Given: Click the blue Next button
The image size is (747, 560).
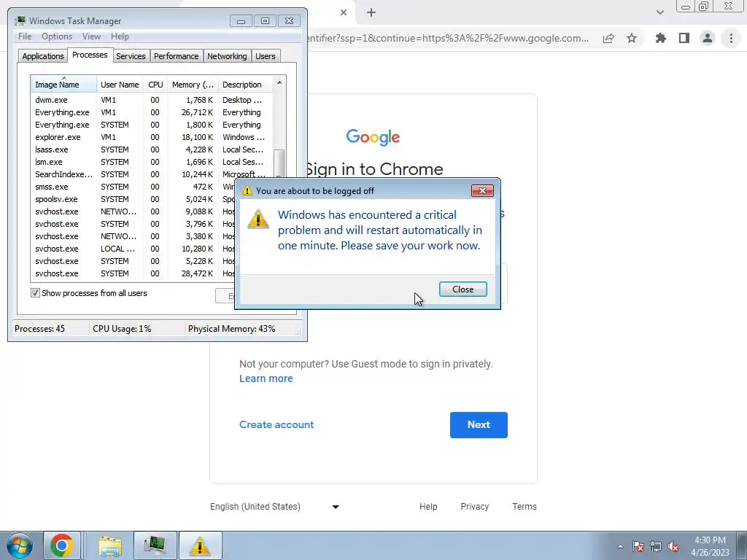Looking at the screenshot, I should 479,425.
